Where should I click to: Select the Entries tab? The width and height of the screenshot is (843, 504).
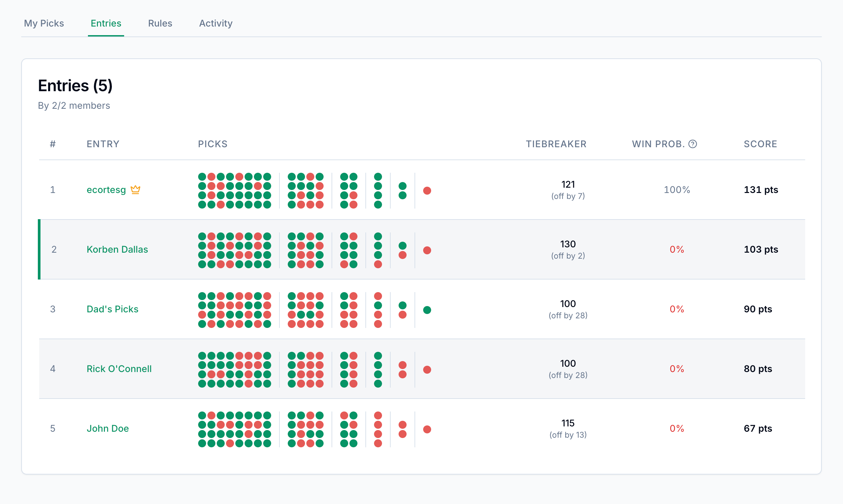click(x=106, y=23)
